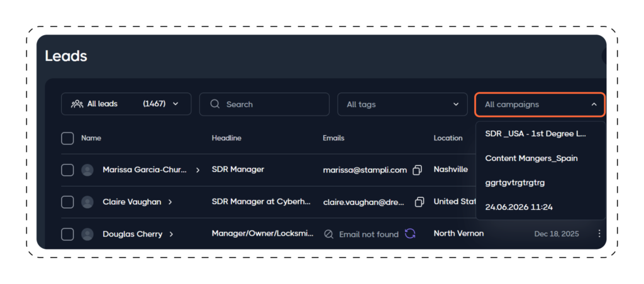Click Marissa Garcia-Chur avatar icon
The width and height of the screenshot is (644, 284).
pyautogui.click(x=87, y=170)
